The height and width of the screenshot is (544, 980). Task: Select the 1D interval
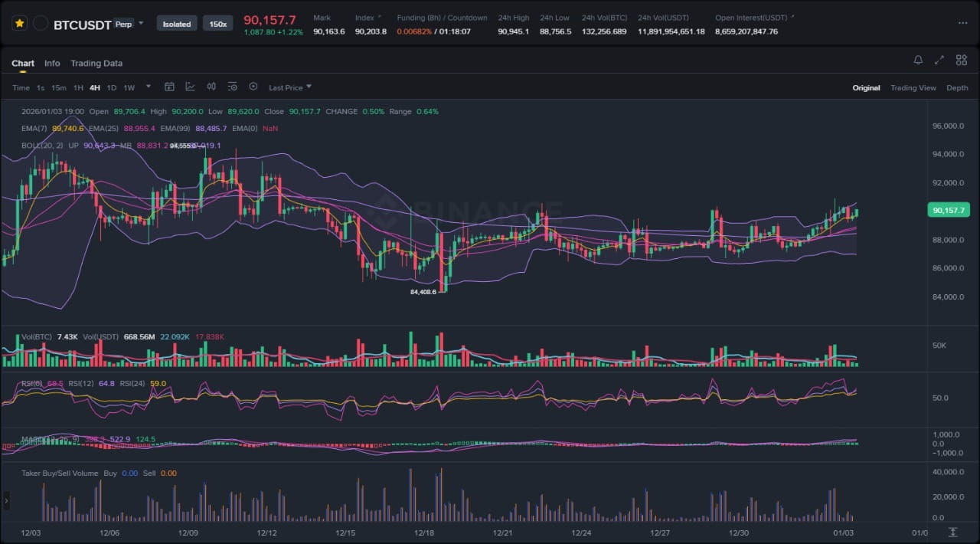[112, 87]
